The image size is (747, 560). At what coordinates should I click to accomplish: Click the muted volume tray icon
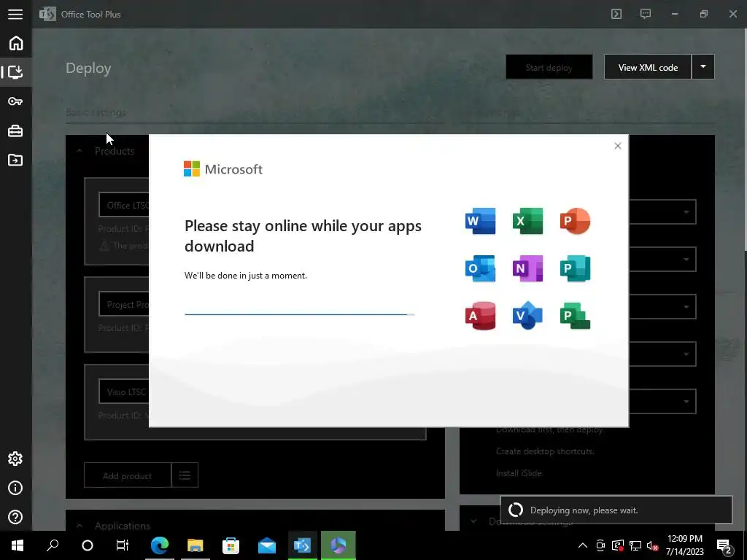(653, 545)
